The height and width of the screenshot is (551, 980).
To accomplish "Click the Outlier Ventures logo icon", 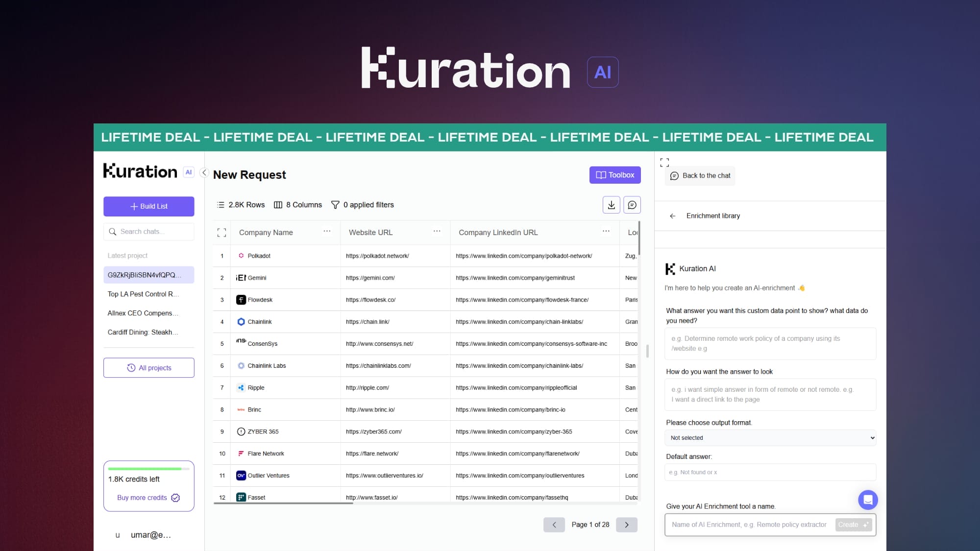I will tap(241, 476).
